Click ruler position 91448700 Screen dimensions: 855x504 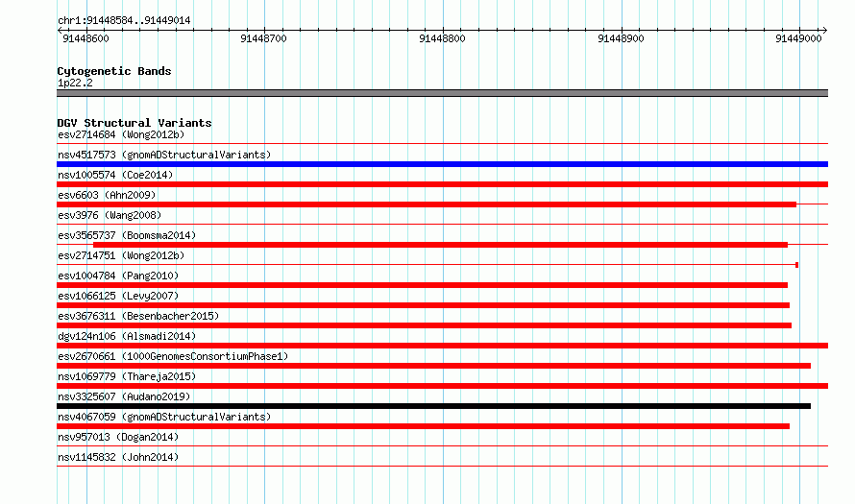264,38
